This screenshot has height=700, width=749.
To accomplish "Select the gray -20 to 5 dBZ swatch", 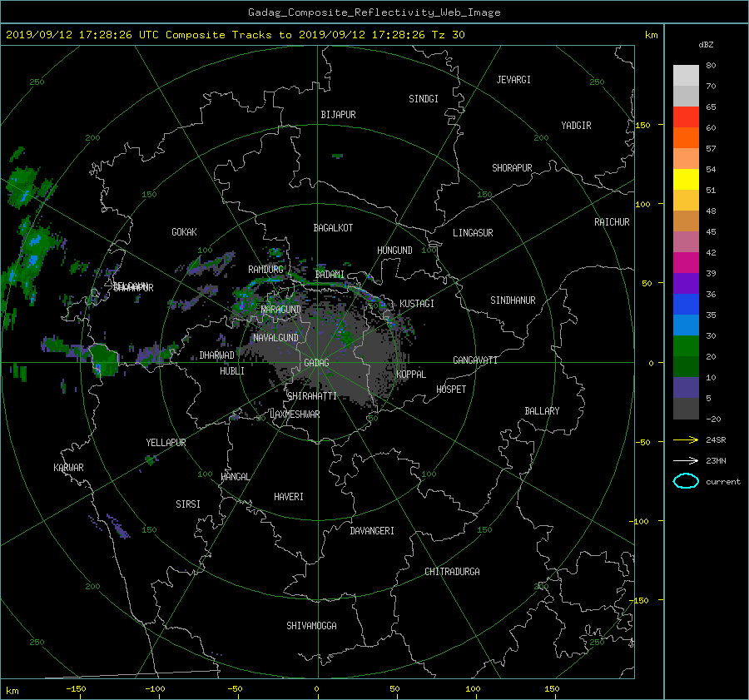I will click(x=686, y=409).
